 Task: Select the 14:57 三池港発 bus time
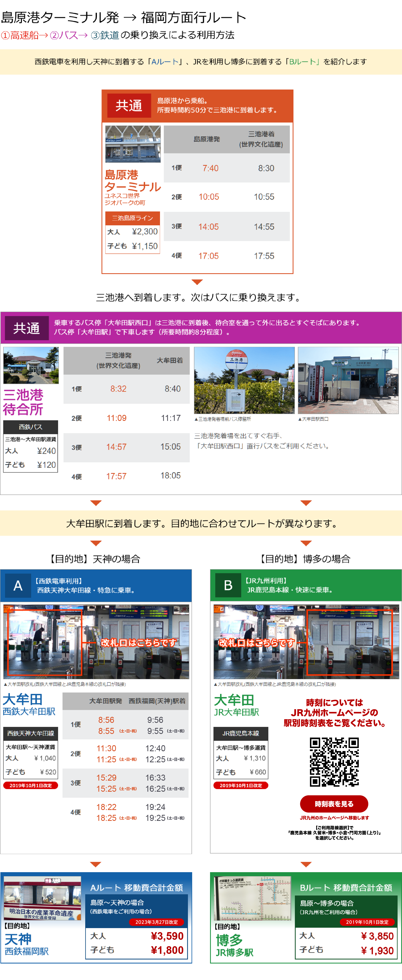coord(116,447)
